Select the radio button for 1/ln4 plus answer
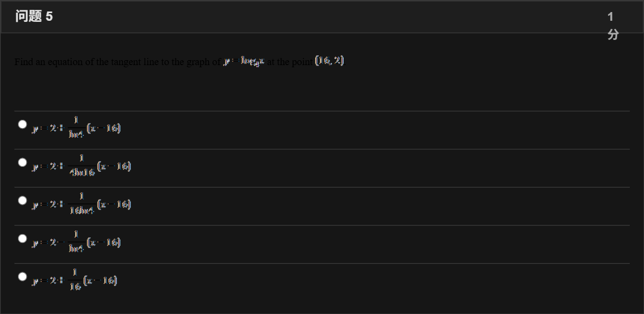644x314 pixels. [x=22, y=124]
